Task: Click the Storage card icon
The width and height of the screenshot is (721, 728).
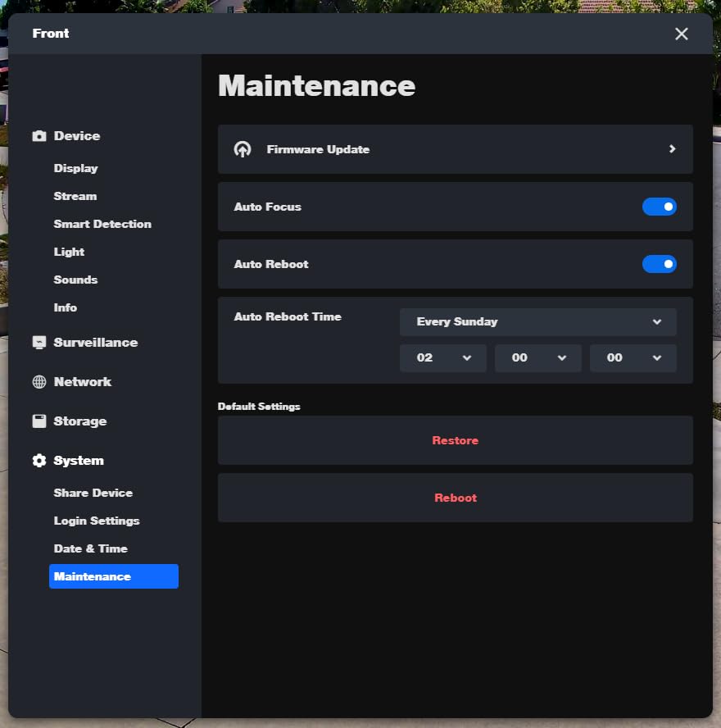Action: click(x=39, y=421)
